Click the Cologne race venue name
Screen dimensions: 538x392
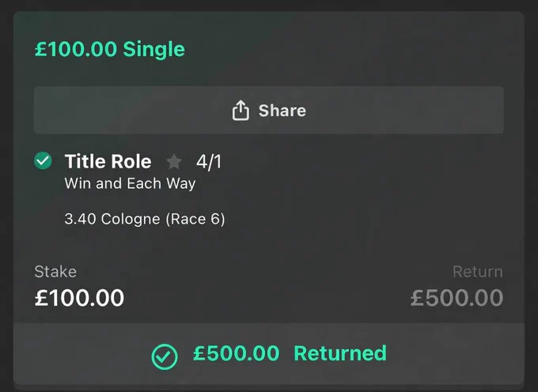pos(131,219)
